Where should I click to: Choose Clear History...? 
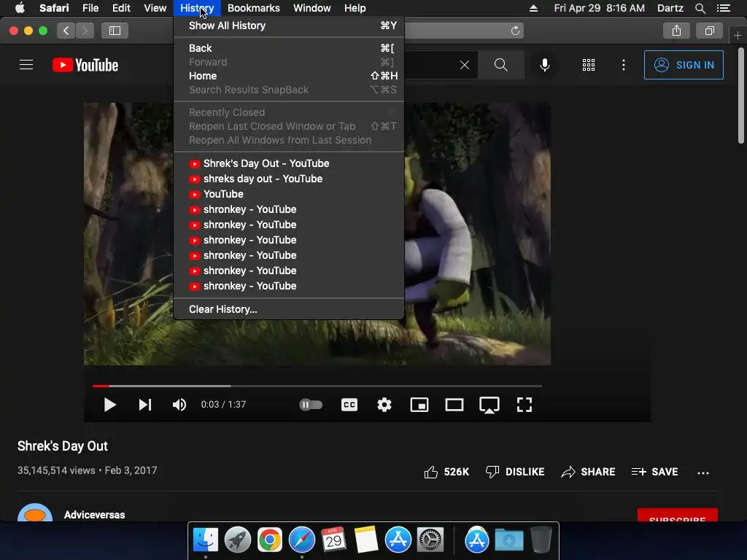(289, 309)
